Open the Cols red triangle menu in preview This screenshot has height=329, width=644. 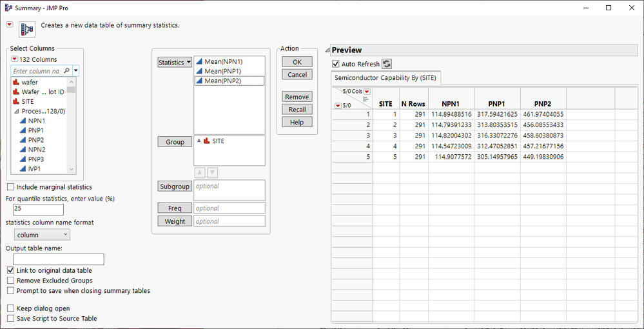click(367, 92)
